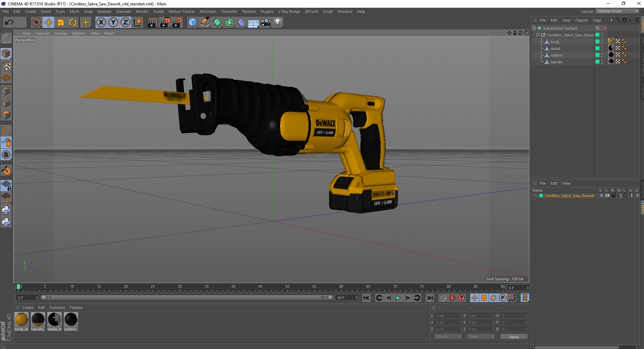Play animation forward
This screenshot has height=349, width=644.
[398, 298]
